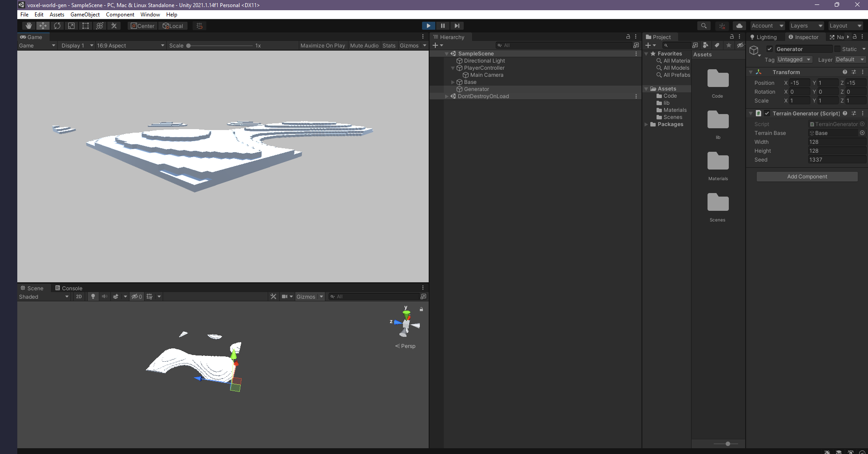Toggle Local handle orientation to Global
Image resolution: width=868 pixels, height=454 pixels.
coord(173,26)
